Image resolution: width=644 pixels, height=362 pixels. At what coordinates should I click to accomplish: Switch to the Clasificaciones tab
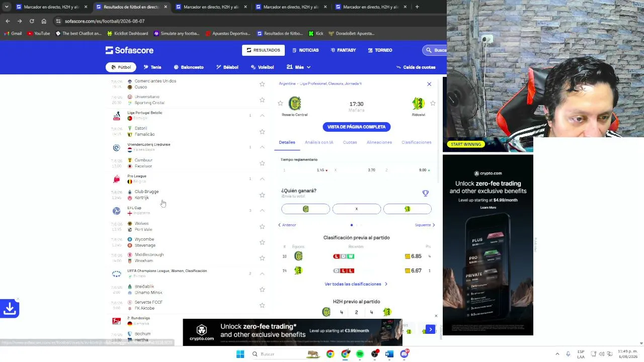[x=416, y=142]
